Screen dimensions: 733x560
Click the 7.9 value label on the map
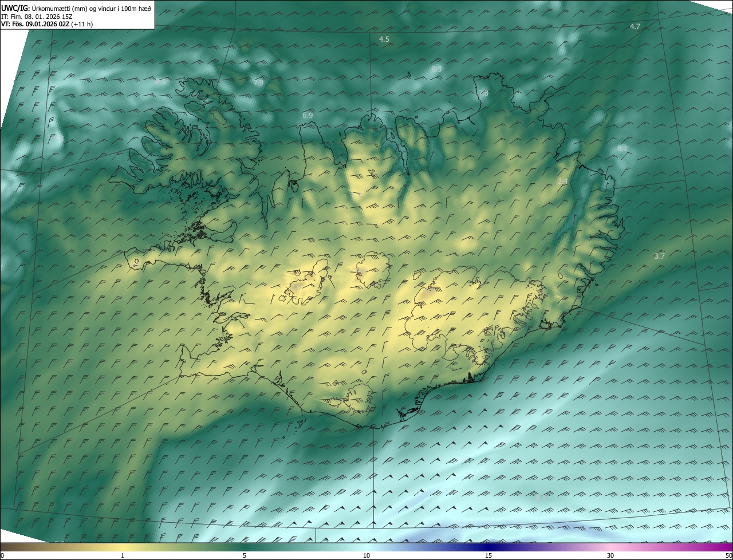coord(258,83)
